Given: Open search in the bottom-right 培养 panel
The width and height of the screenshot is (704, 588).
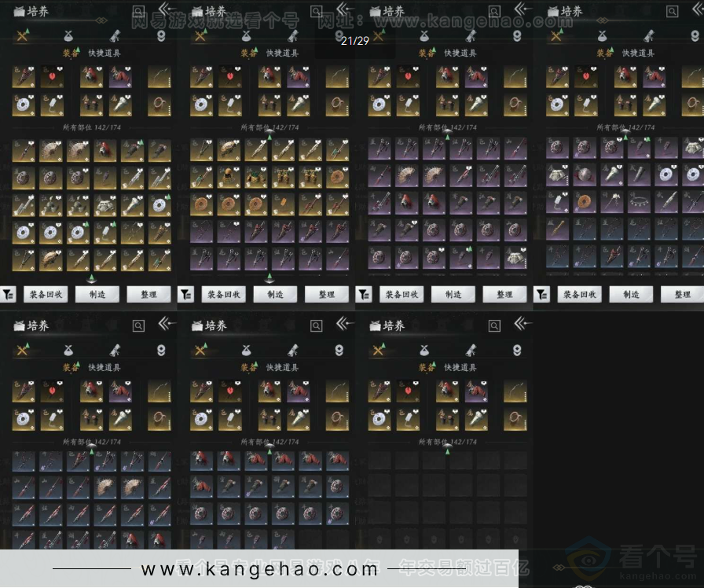Looking at the screenshot, I should coord(494,325).
